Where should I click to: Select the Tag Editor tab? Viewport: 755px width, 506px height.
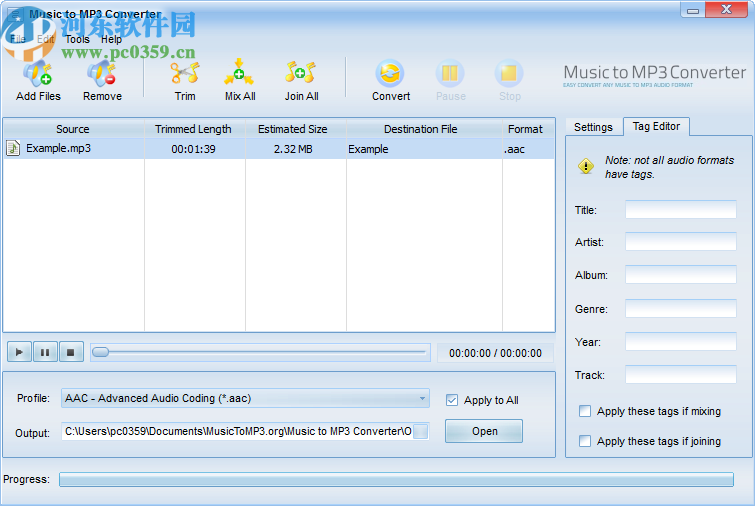(656, 126)
